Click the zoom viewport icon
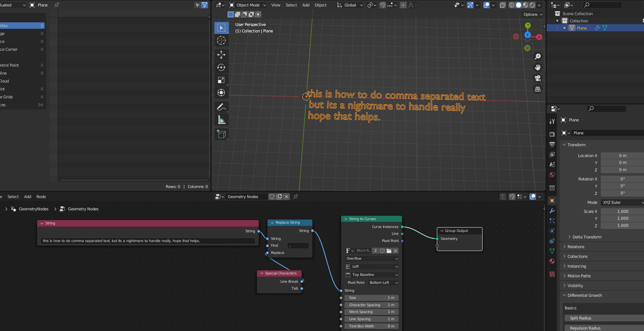The height and width of the screenshot is (331, 644). pos(538,57)
